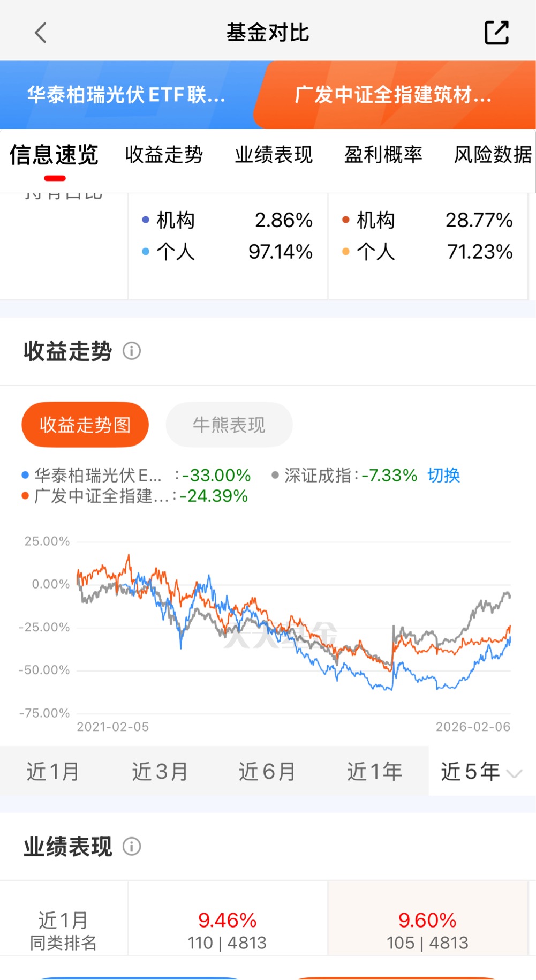Switch to the 收益走势 tab
The width and height of the screenshot is (536, 980).
pos(164,155)
